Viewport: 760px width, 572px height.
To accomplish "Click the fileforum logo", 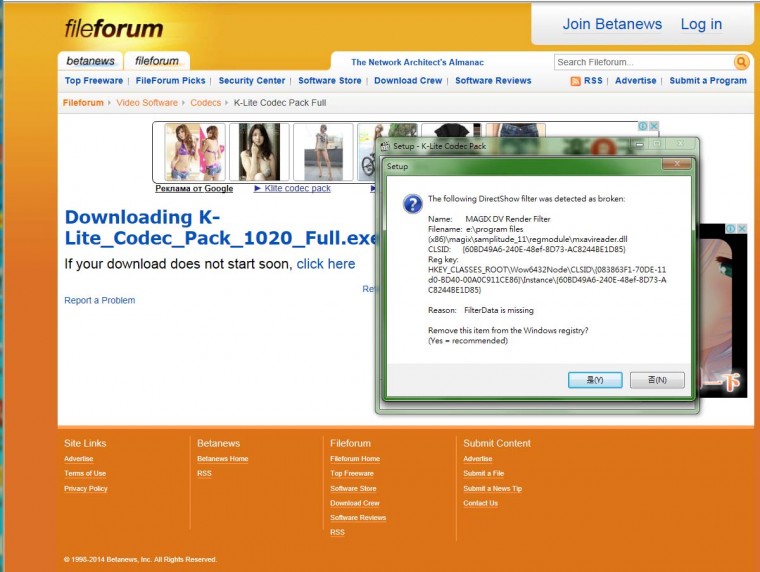I will [x=114, y=29].
